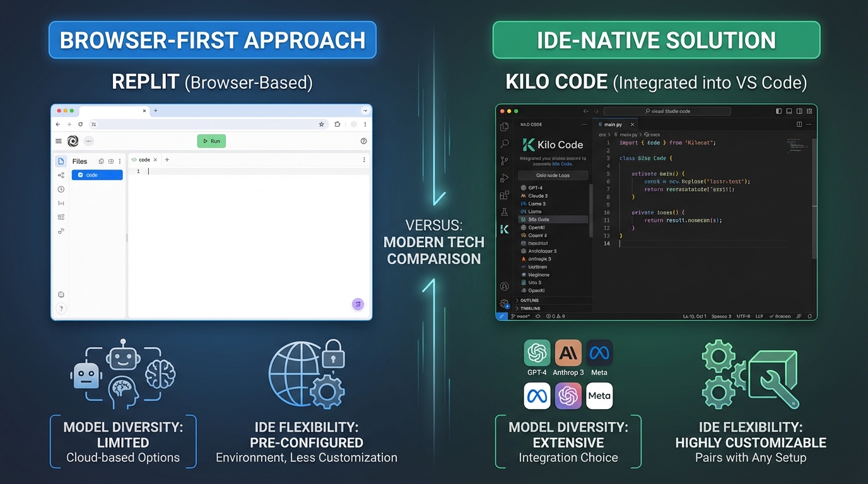Select Claude 3 from the model list
The width and height of the screenshot is (868, 484).
click(x=537, y=196)
